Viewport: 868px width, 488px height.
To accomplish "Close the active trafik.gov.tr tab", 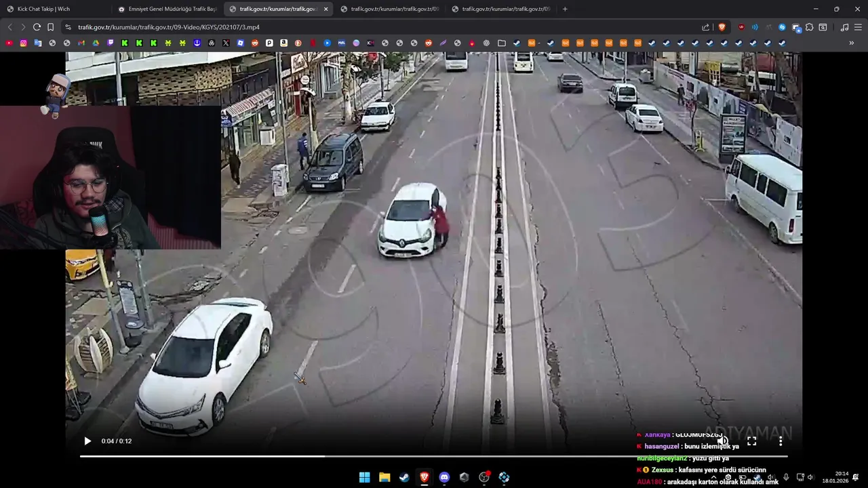I will click(325, 9).
